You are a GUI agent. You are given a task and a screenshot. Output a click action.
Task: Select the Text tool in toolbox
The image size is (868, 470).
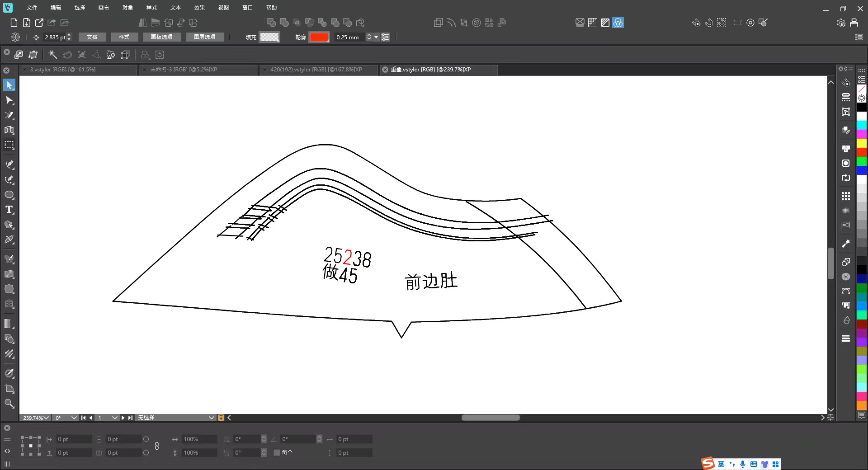[9, 210]
